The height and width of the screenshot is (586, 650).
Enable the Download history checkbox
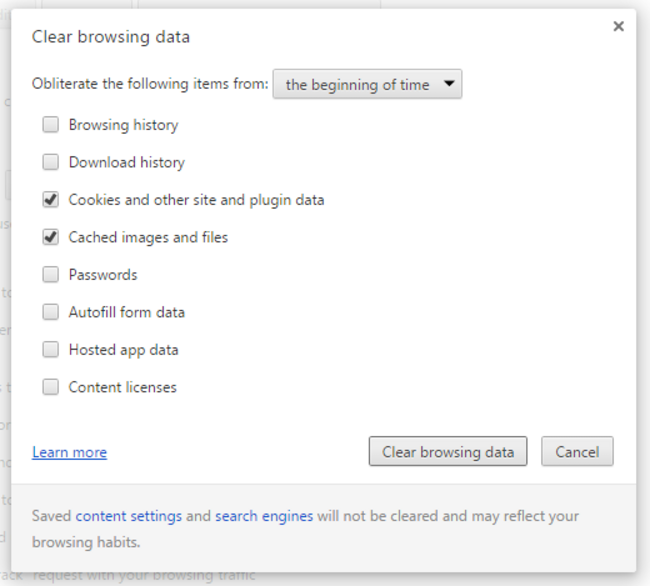pos(51,162)
